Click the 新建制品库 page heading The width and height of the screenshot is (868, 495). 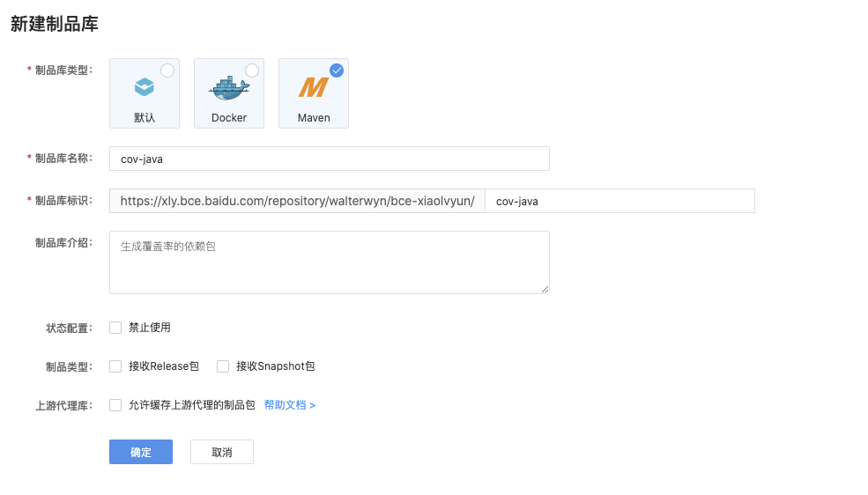(55, 24)
